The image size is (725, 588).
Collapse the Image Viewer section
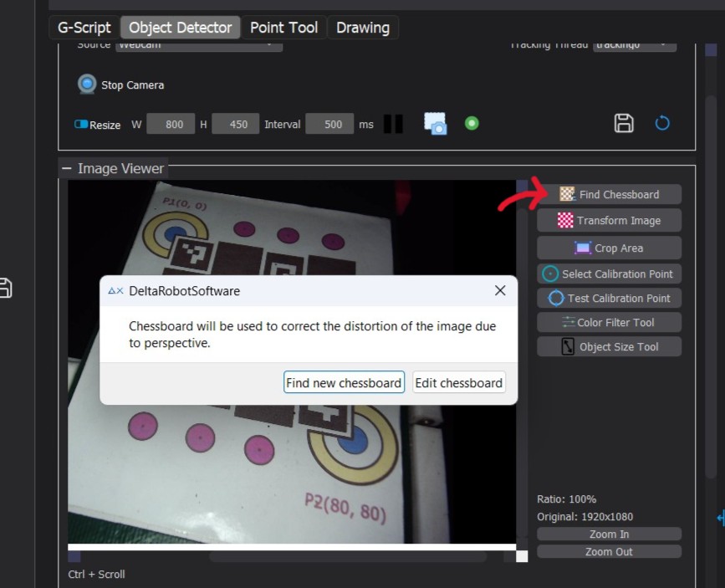click(x=67, y=169)
